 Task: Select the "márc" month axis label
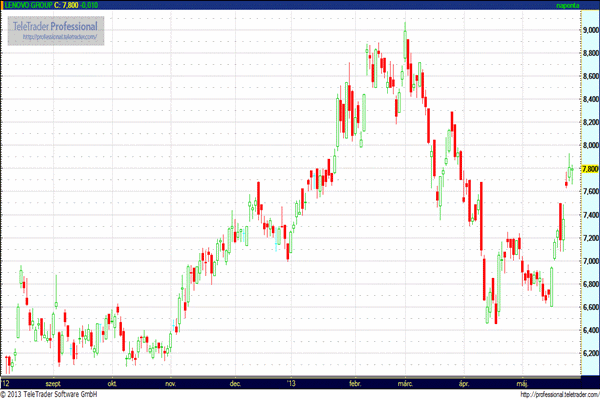(405, 383)
